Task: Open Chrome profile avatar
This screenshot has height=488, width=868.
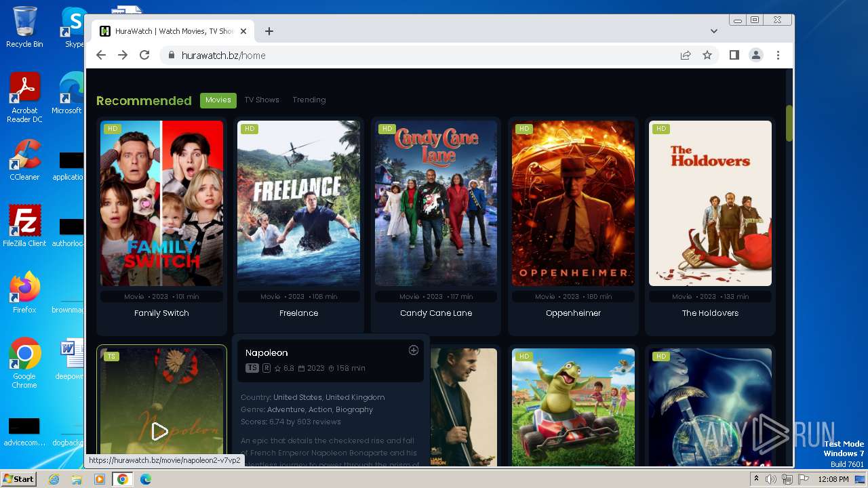Action: [756, 56]
